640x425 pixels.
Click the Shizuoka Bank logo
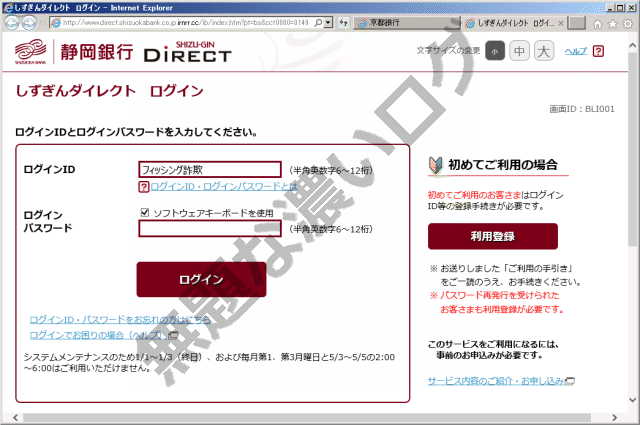click(31, 51)
